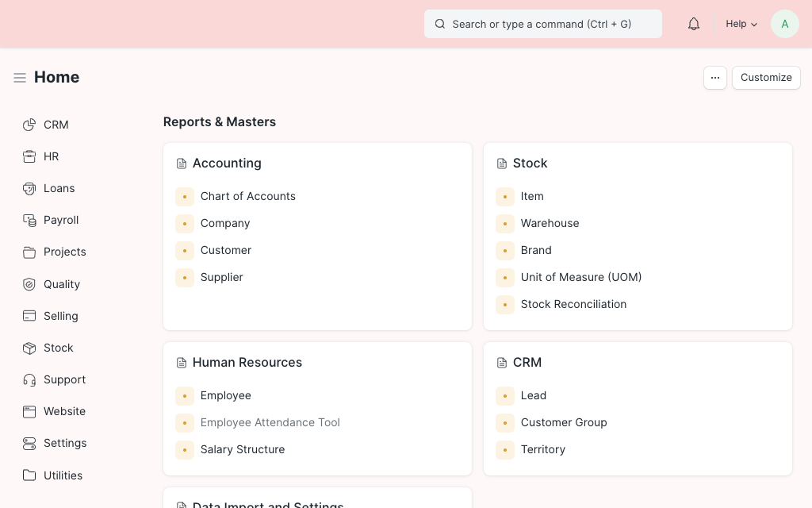
Task: Click the Quality shield sidebar icon
Action: 29,284
